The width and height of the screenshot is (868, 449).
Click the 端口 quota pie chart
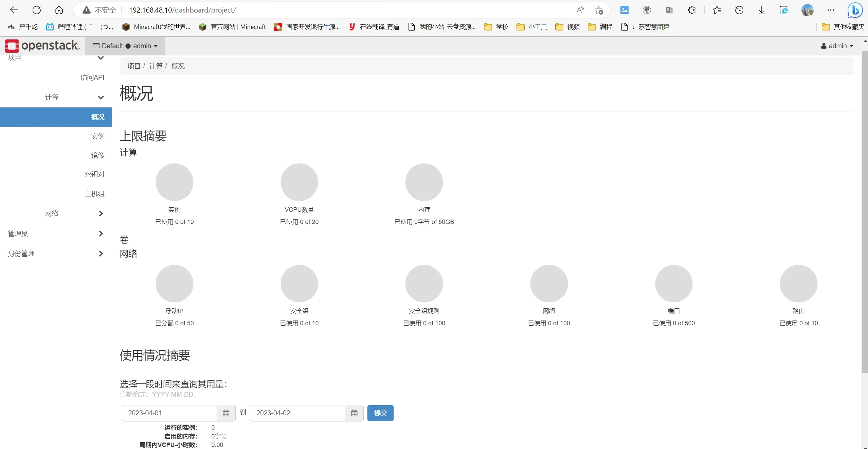click(674, 283)
